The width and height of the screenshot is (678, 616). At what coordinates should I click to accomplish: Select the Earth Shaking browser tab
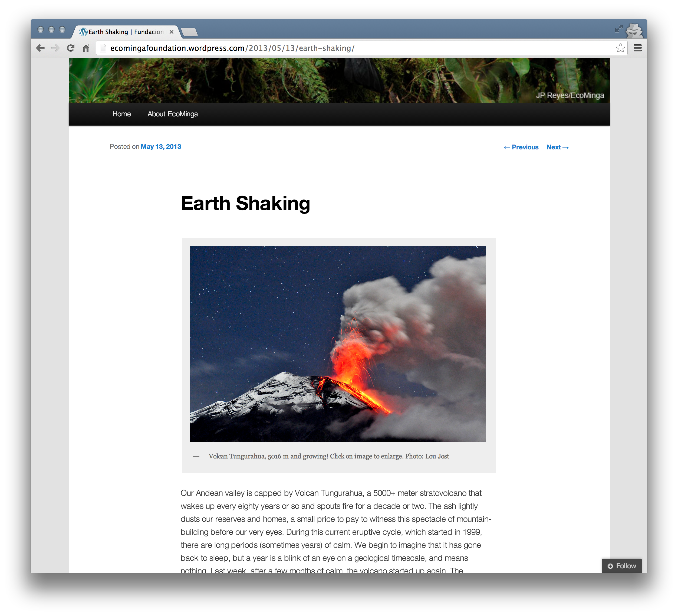point(126,32)
